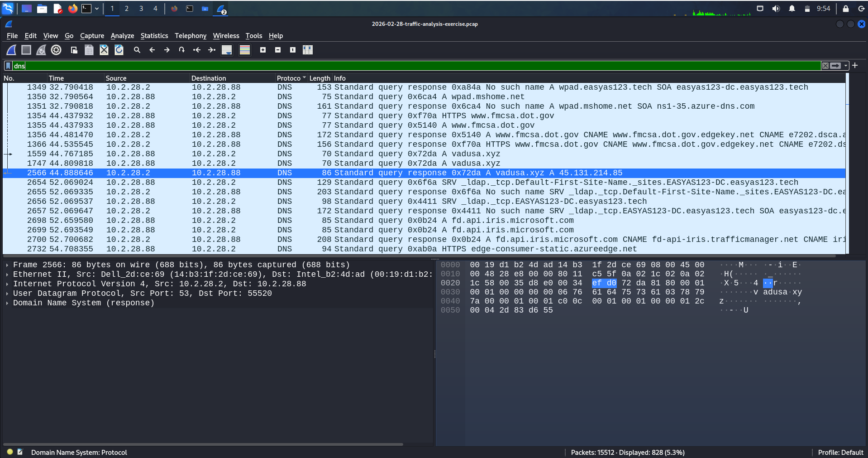Open the capture options gear icon
Viewport: 868px width, 458px height.
click(x=56, y=50)
